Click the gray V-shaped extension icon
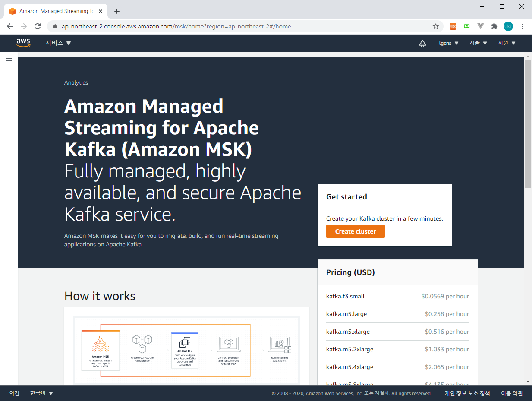532x401 pixels. 481,26
